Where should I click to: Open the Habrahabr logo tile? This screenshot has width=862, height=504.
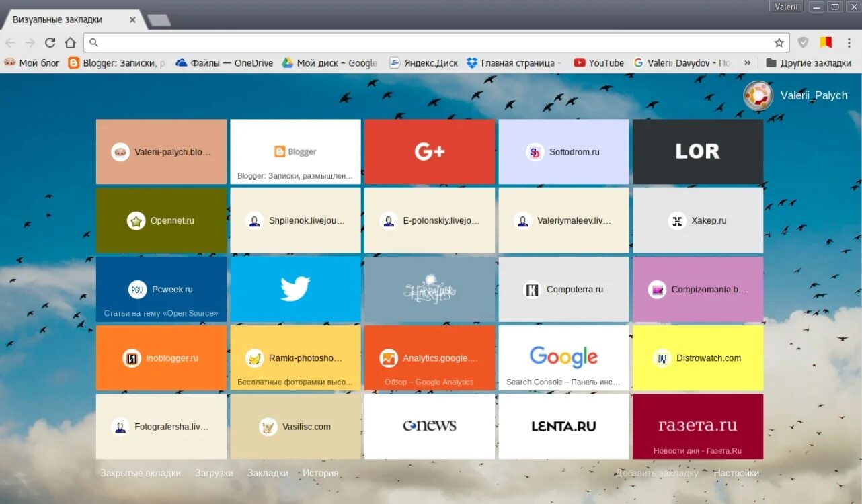pos(430,289)
